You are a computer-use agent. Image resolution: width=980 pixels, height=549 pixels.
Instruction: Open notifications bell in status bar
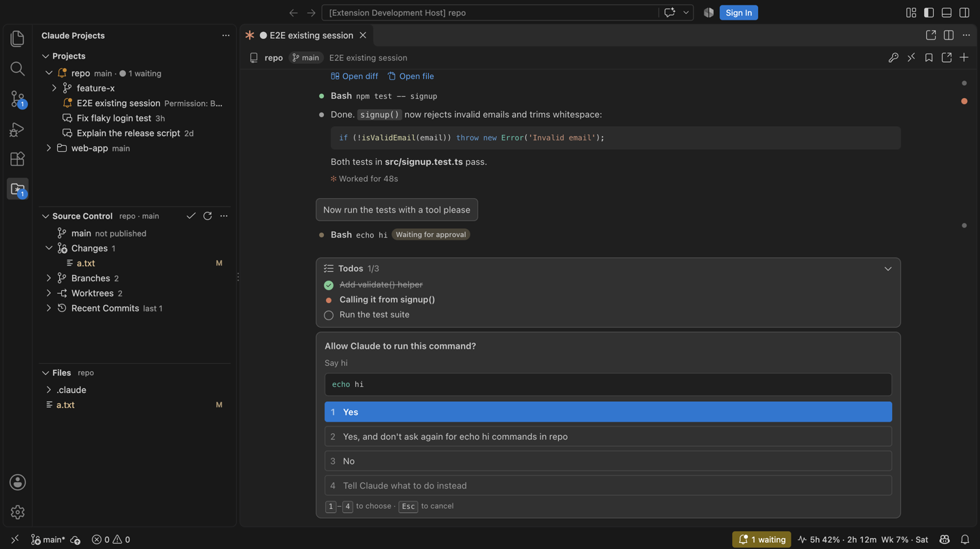[965, 539]
